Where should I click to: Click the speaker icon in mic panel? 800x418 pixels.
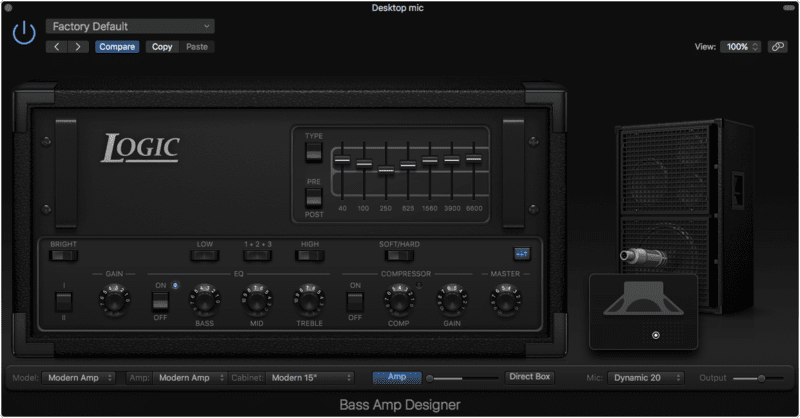point(643,299)
